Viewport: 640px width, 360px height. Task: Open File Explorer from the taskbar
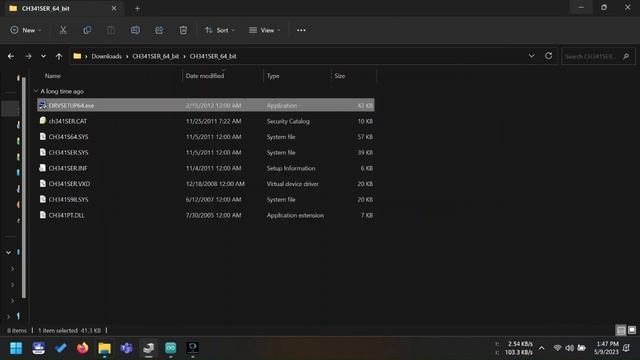click(104, 348)
